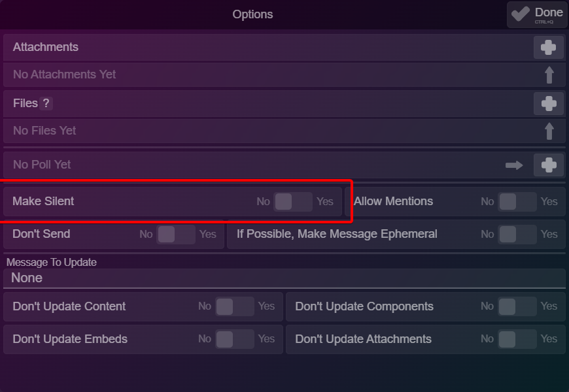
Task: Toggle Don't Update Content switch
Action: click(234, 306)
